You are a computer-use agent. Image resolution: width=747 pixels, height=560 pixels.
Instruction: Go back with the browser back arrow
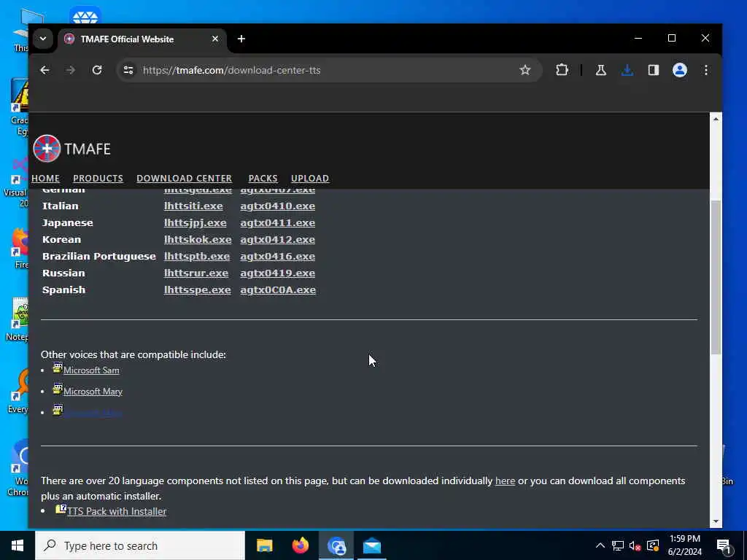44,70
